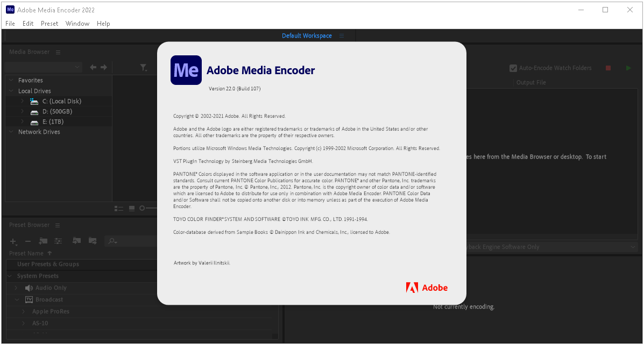
Task: Collapse the Local Drives section
Action: point(11,91)
